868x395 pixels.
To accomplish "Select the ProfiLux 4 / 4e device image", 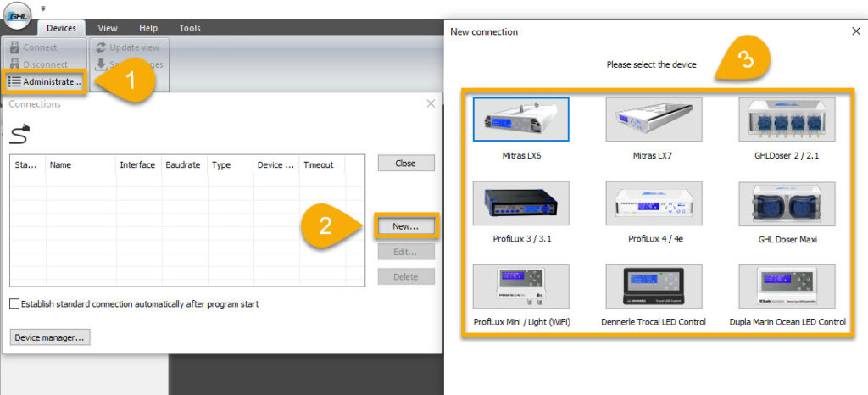I will 654,203.
